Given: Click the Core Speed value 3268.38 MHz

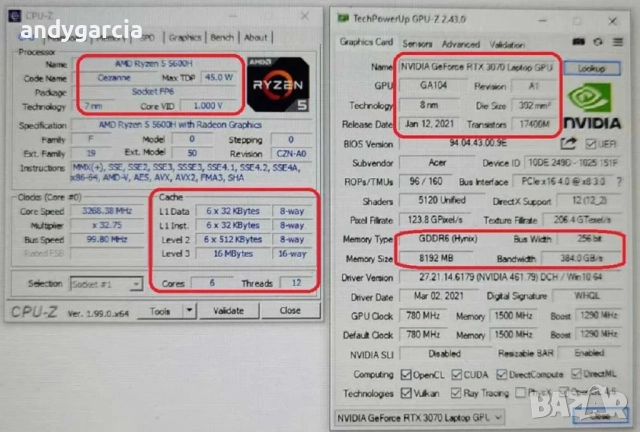Looking at the screenshot, I should click(x=107, y=211).
